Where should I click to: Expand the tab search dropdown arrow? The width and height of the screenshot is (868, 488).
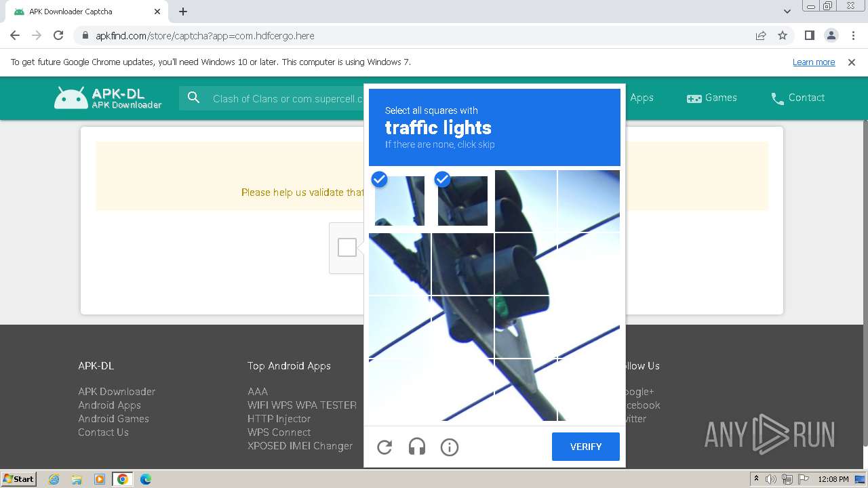point(787,12)
